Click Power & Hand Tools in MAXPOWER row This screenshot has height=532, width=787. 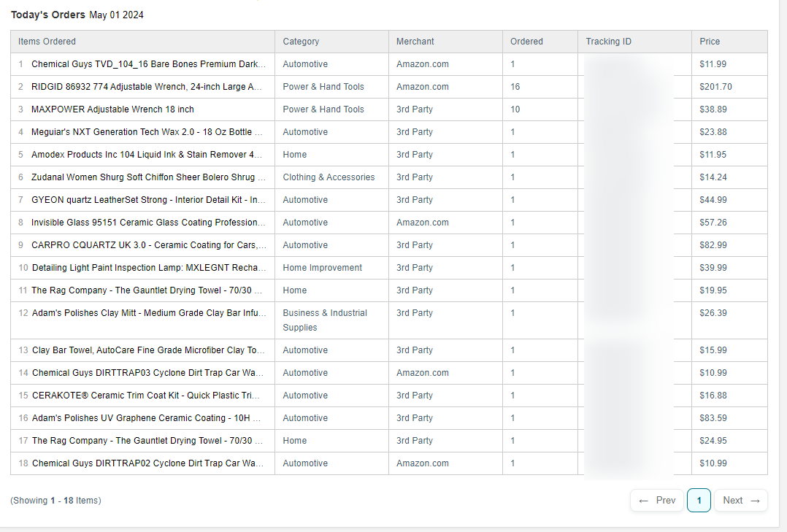click(x=323, y=109)
